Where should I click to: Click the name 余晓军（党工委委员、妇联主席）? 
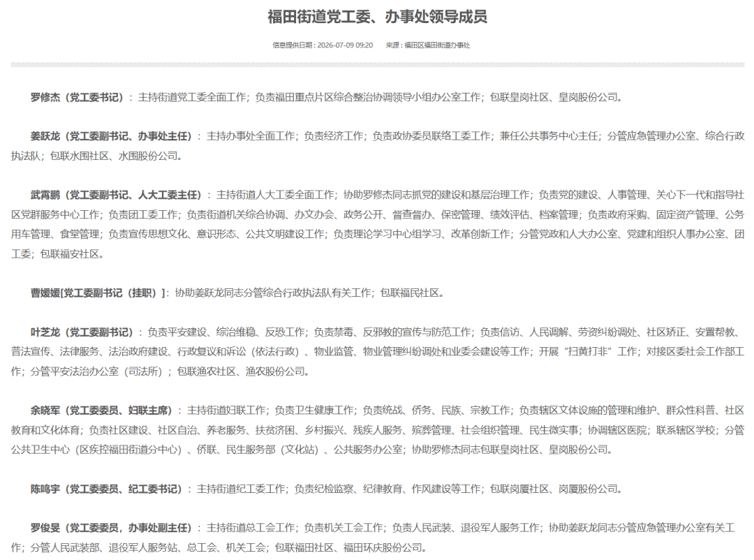(101, 411)
